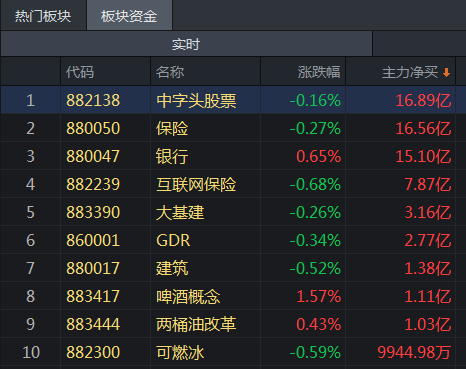Open the 板块资金 tab
Screen dimensions: 466x369
(x=129, y=16)
